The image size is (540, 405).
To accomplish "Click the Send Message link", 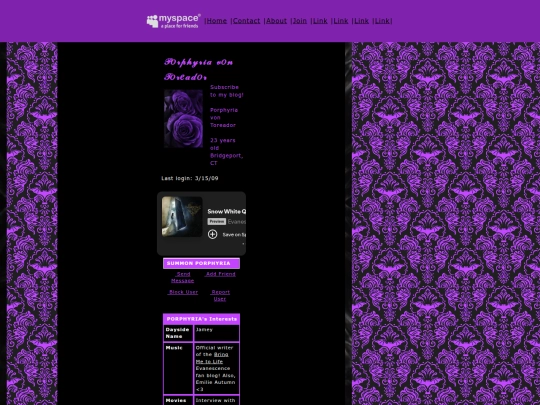I will [x=183, y=277].
